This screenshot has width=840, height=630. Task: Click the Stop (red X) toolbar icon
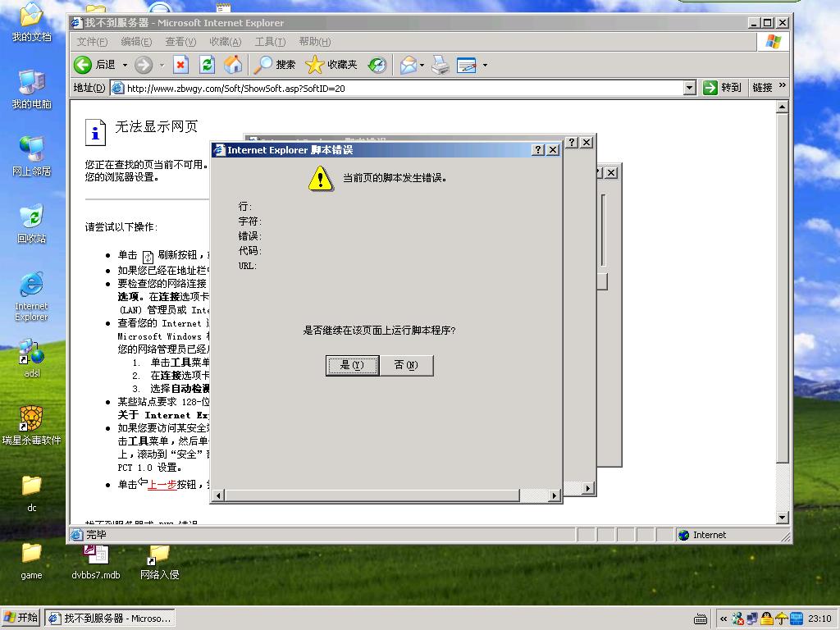coord(181,66)
